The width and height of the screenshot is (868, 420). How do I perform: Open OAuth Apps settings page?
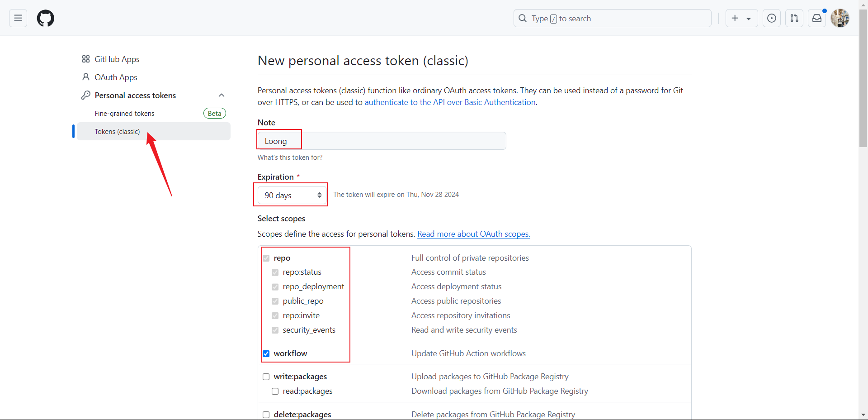click(116, 77)
